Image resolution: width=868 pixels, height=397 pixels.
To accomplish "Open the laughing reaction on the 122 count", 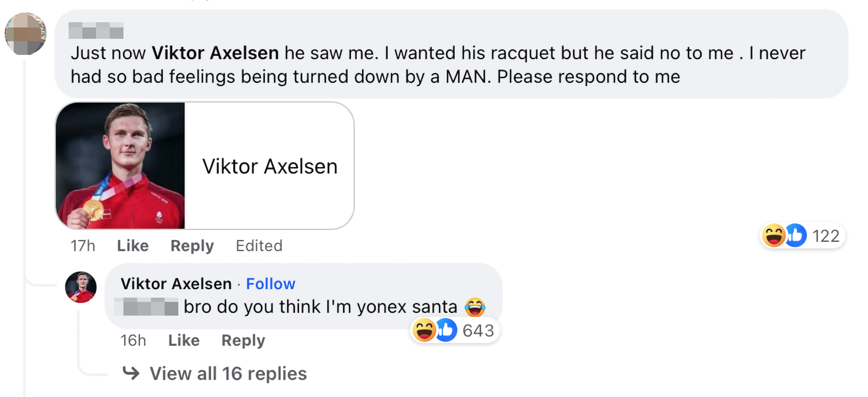I will [x=773, y=236].
